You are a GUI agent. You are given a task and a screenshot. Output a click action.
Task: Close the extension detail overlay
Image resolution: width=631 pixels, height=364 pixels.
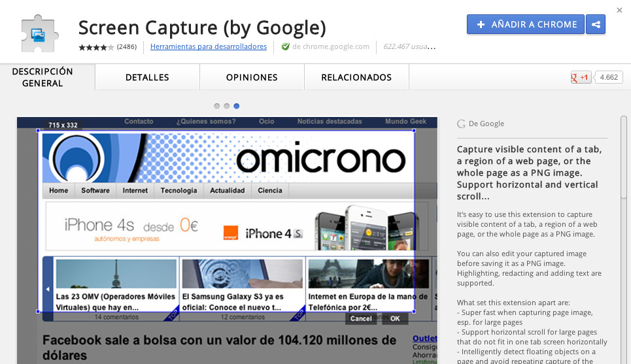point(619,10)
